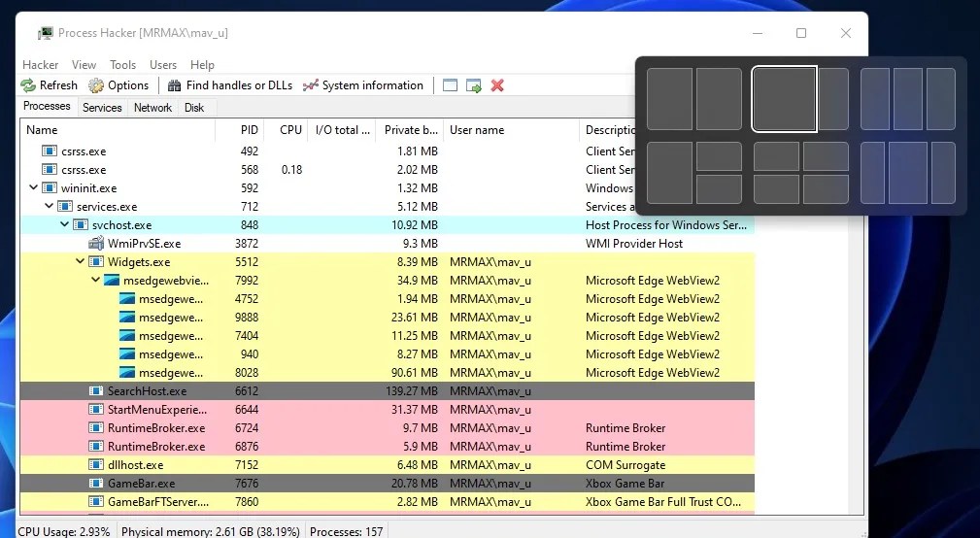The image size is (980, 538).
Task: Click the dllhost.exe process icon
Action: point(95,465)
